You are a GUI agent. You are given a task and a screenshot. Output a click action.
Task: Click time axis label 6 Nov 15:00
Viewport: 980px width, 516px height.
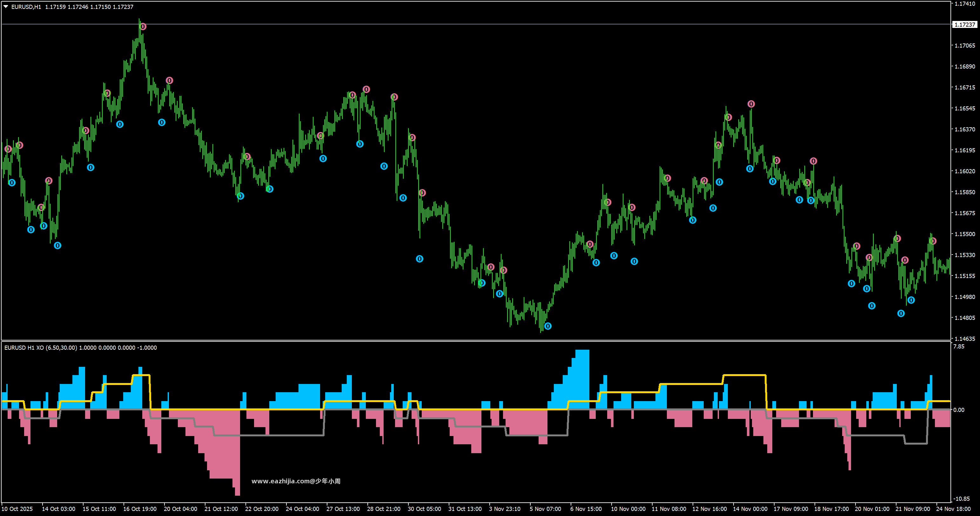[586, 509]
